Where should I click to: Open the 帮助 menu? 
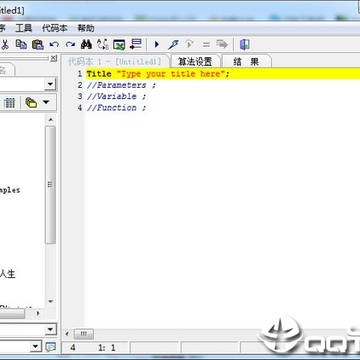click(86, 28)
